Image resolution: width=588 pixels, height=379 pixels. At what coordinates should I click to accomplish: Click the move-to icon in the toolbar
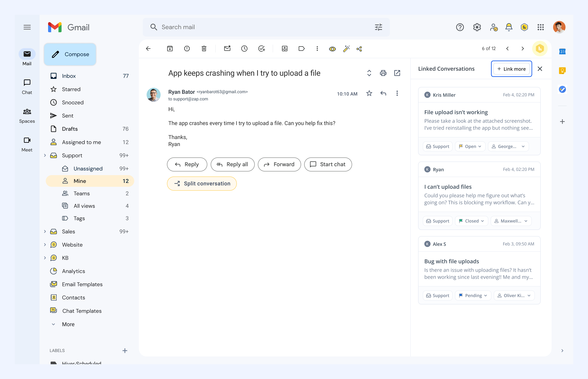(x=285, y=49)
